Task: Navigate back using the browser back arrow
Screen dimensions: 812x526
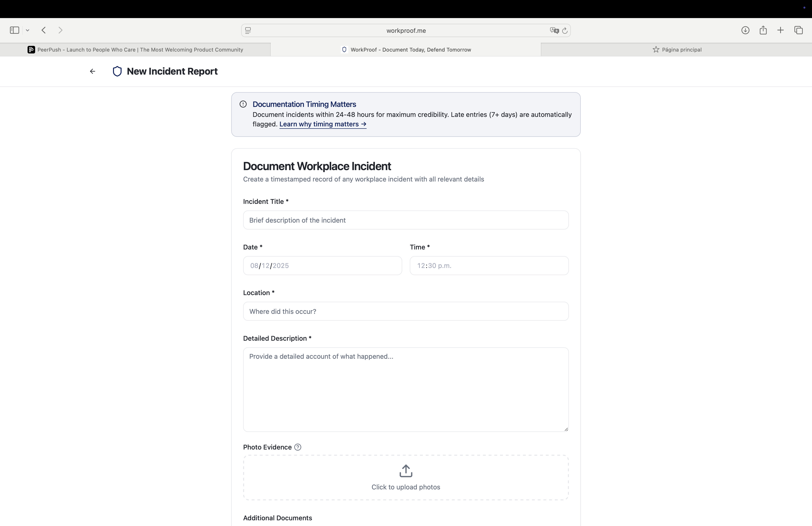Action: pyautogui.click(x=44, y=30)
